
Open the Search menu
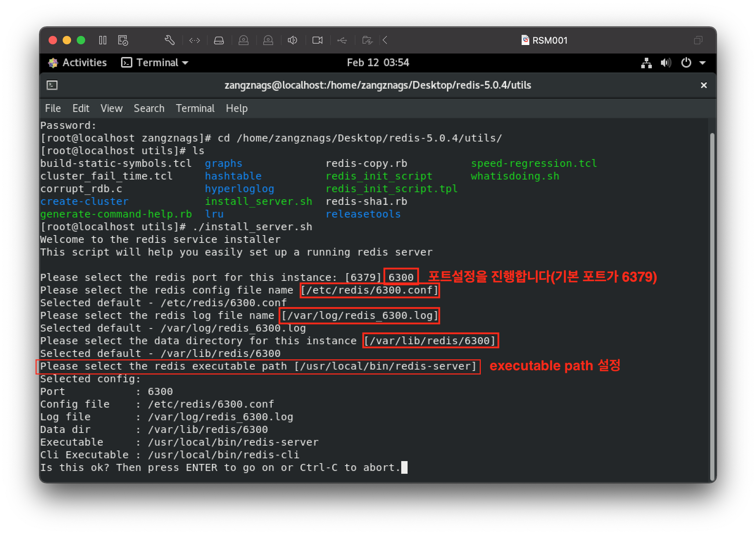click(x=149, y=108)
